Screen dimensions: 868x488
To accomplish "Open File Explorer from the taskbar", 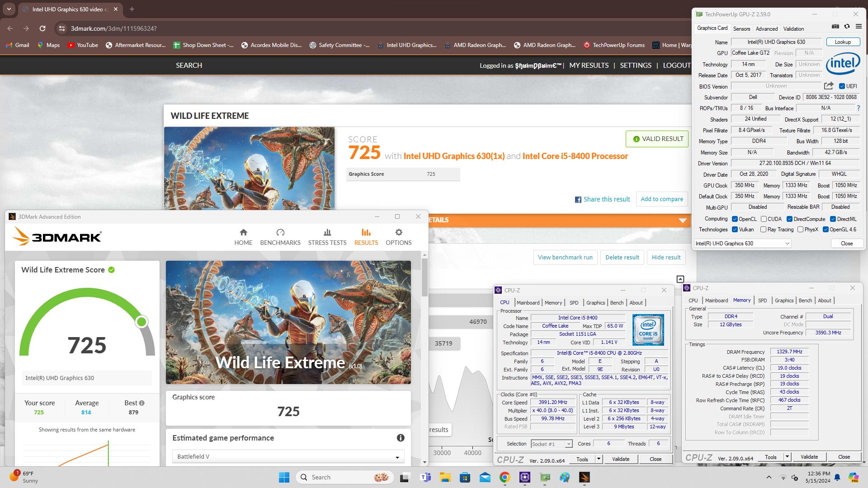I will click(x=445, y=477).
